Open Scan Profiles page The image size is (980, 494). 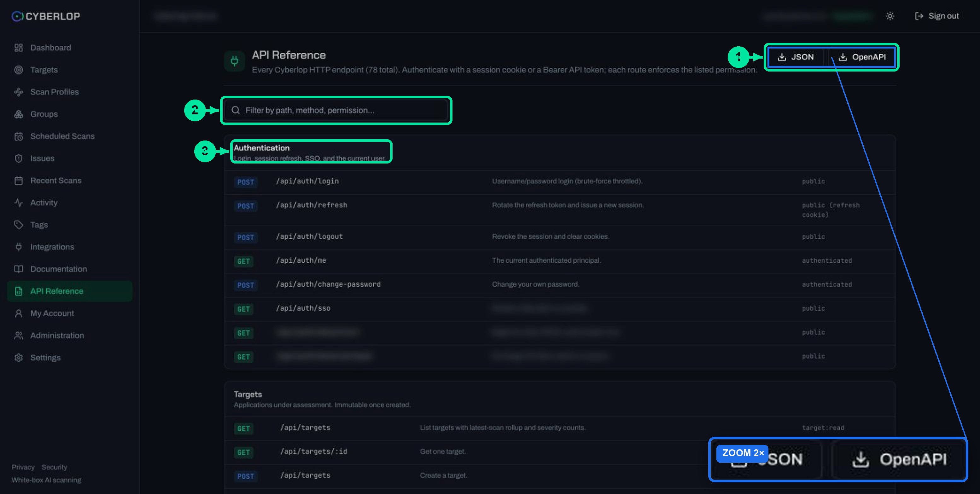(70, 92)
